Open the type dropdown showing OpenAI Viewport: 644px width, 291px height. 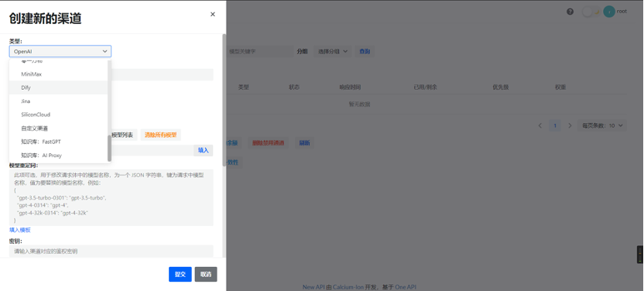click(60, 51)
